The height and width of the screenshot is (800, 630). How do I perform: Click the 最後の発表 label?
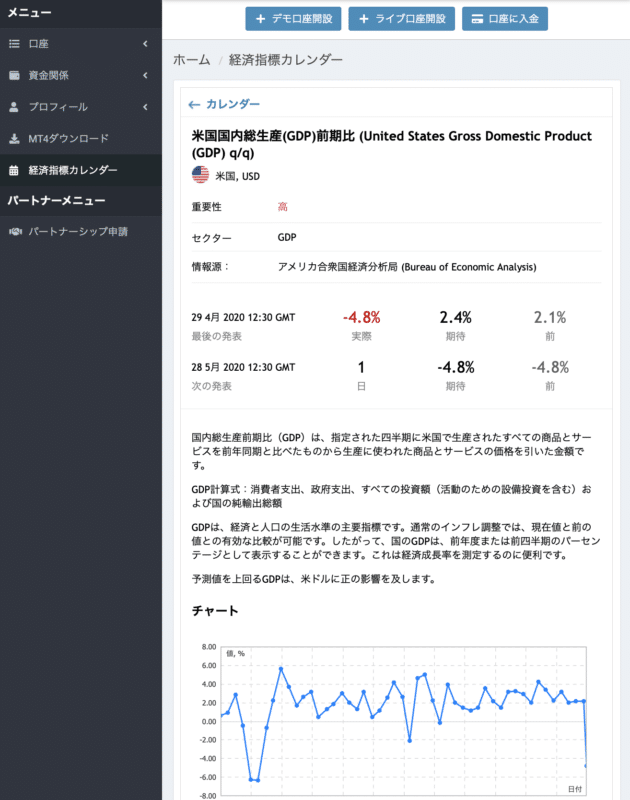point(216,336)
